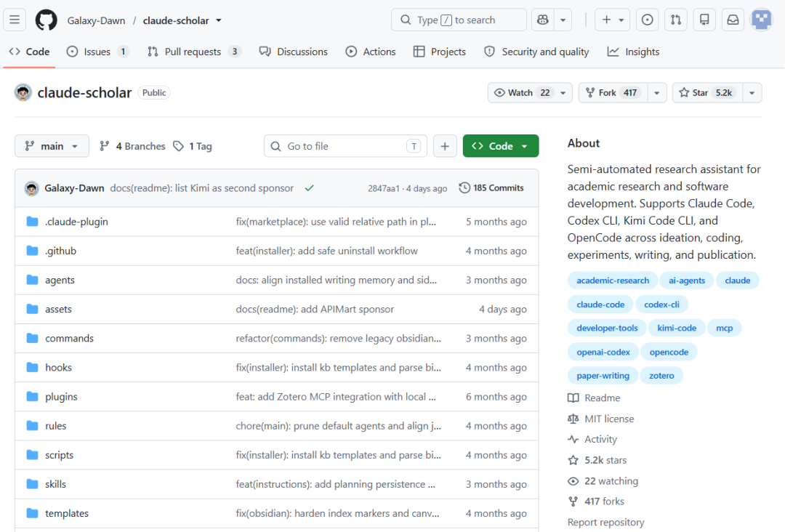Click the hooks folder icon
The width and height of the screenshot is (785, 532).
click(33, 367)
